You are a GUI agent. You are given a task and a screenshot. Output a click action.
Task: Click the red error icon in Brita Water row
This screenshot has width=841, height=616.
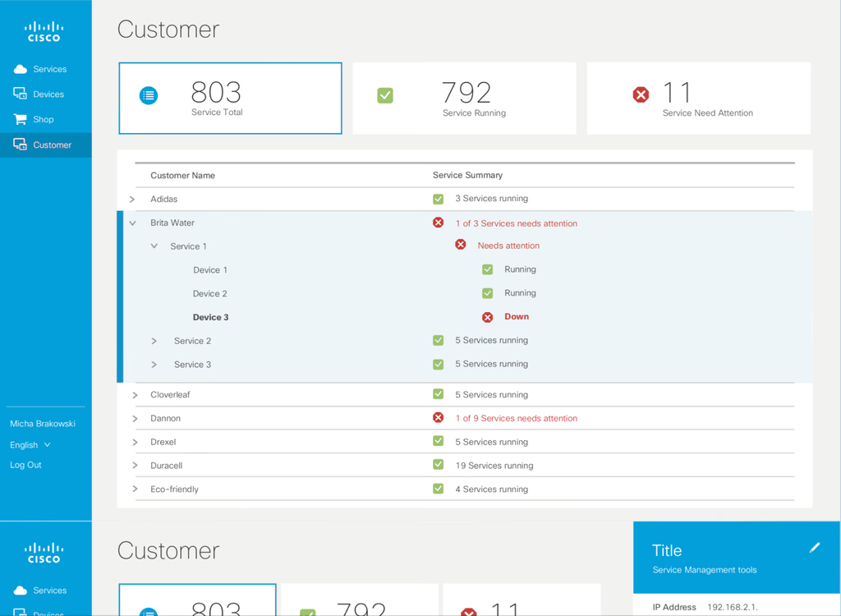coord(439,223)
